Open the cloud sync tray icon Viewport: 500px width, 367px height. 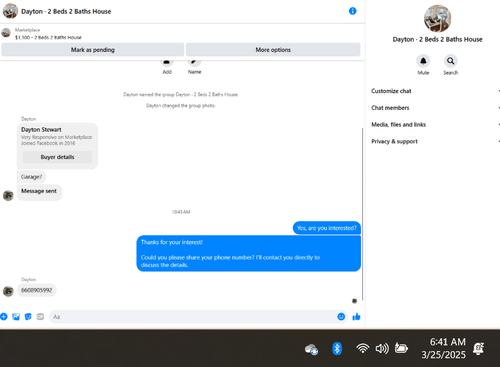click(x=311, y=349)
